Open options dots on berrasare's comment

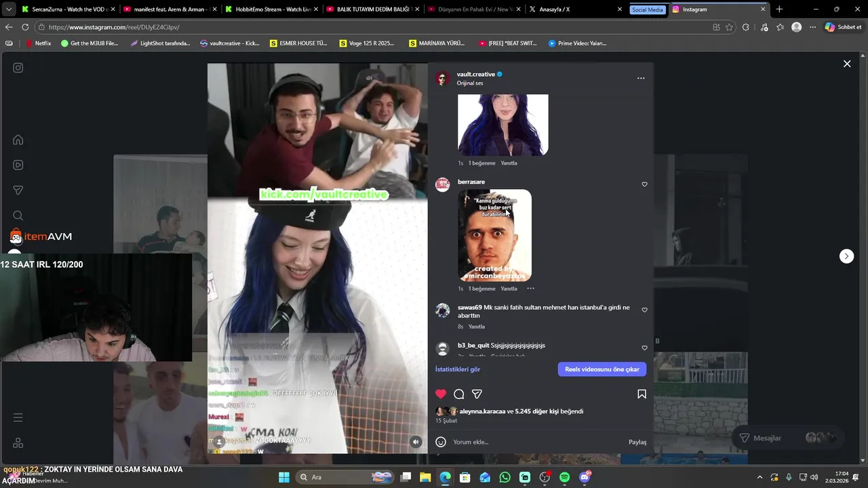[530, 289]
